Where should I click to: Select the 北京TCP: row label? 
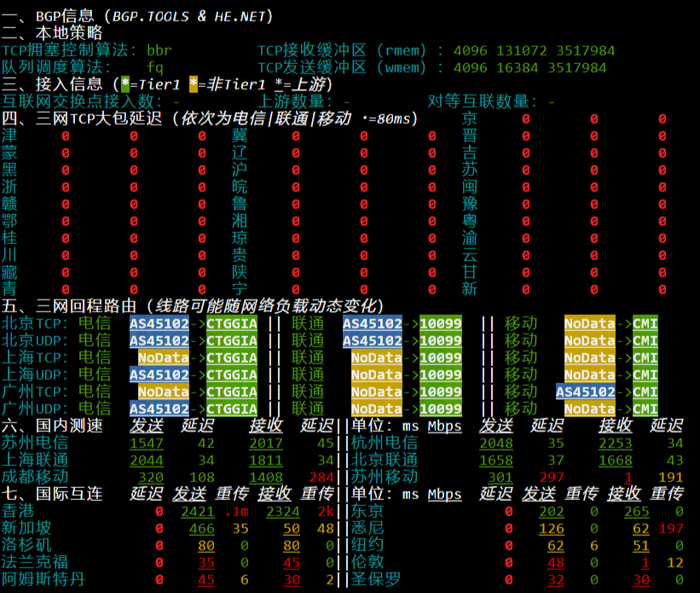pos(35,323)
